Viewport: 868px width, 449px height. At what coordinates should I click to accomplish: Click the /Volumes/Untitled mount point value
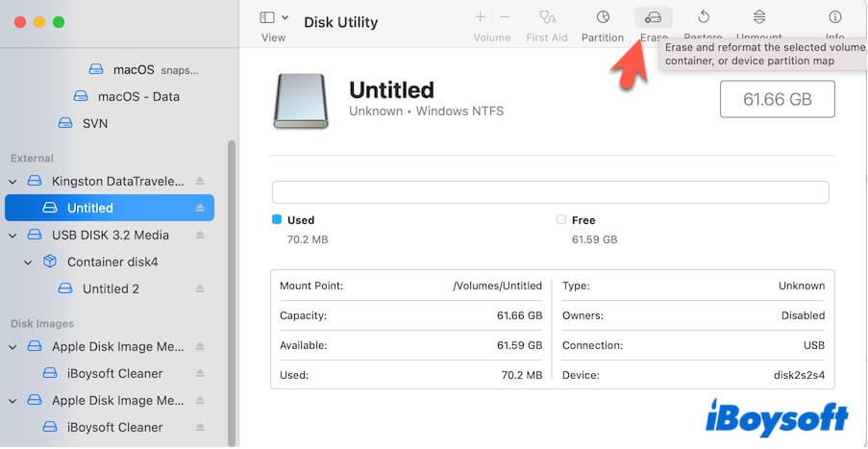(x=498, y=287)
